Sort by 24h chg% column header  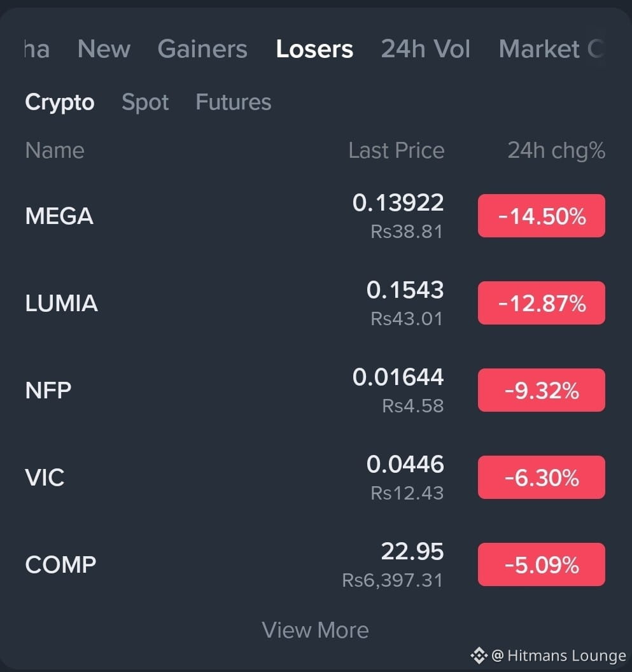click(556, 150)
